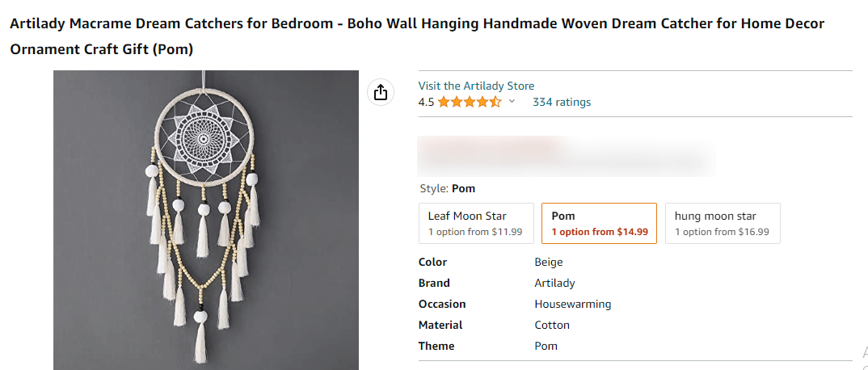868x370 pixels.
Task: Expand the rating breakdown chevron
Action: [512, 102]
